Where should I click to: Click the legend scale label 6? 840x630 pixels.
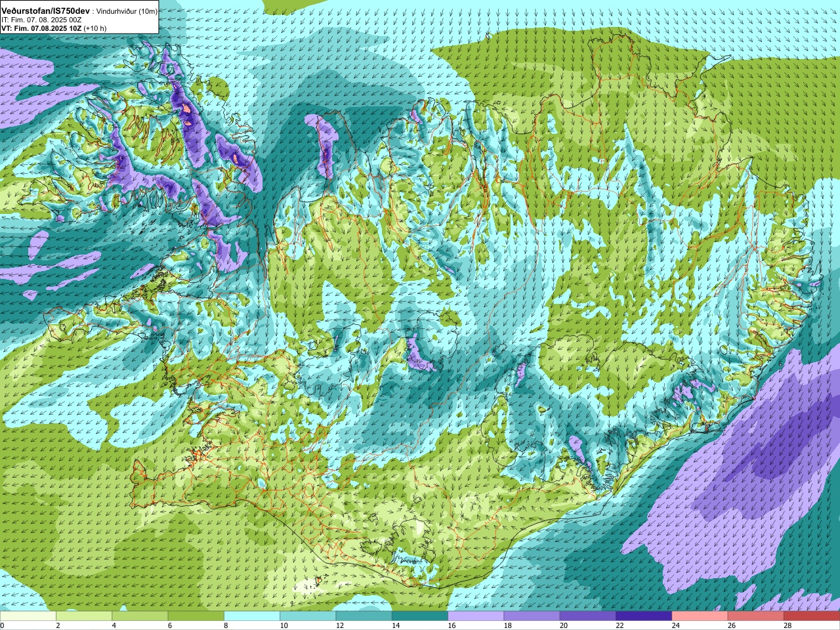170,625
